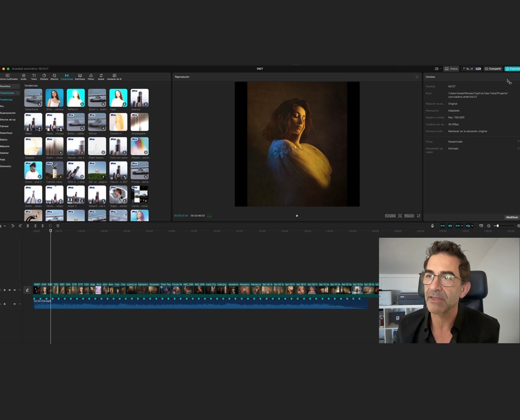Open the Relación aspect ratio button
Image resolution: width=520 pixels, height=420 pixels.
pos(409,216)
